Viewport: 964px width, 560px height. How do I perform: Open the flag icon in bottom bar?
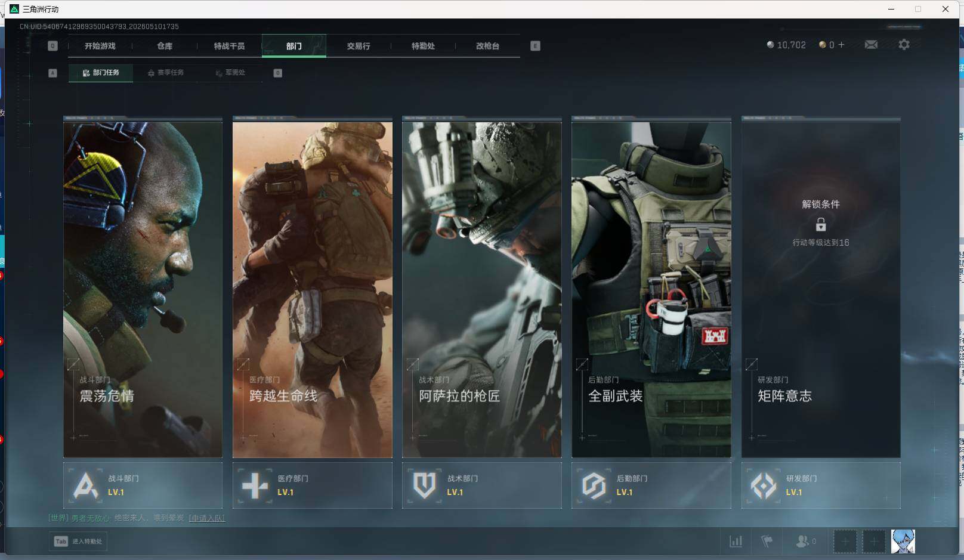coord(767,542)
